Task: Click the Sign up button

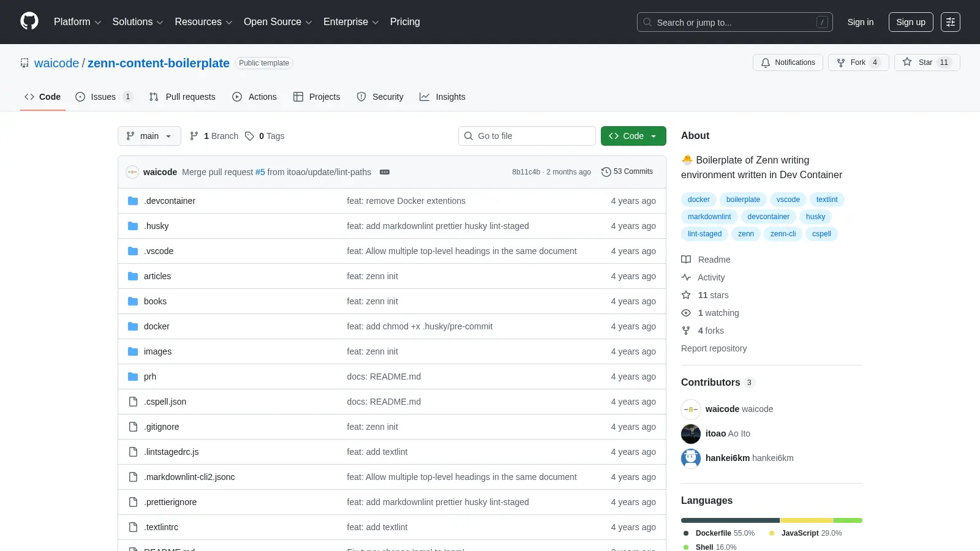Action: pos(911,22)
